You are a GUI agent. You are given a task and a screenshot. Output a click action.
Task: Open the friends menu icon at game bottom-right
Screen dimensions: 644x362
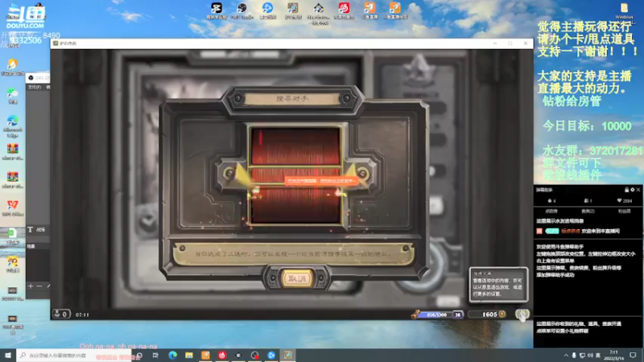522,315
